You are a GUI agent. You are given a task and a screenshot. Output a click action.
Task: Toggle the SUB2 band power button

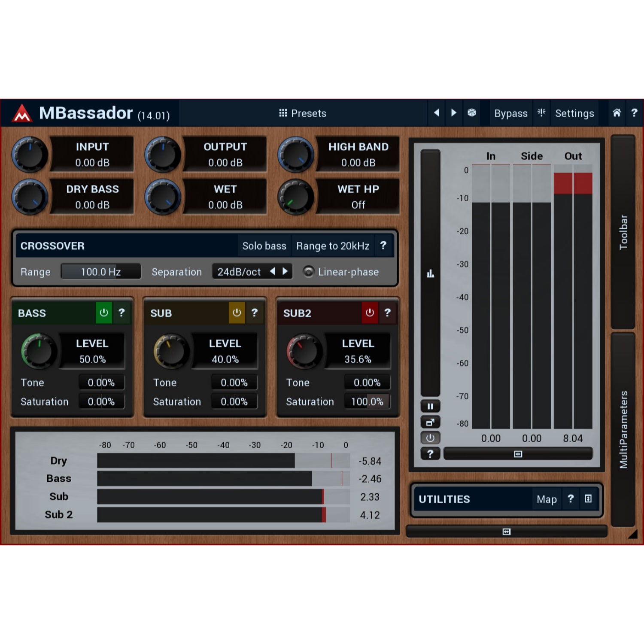click(x=370, y=313)
